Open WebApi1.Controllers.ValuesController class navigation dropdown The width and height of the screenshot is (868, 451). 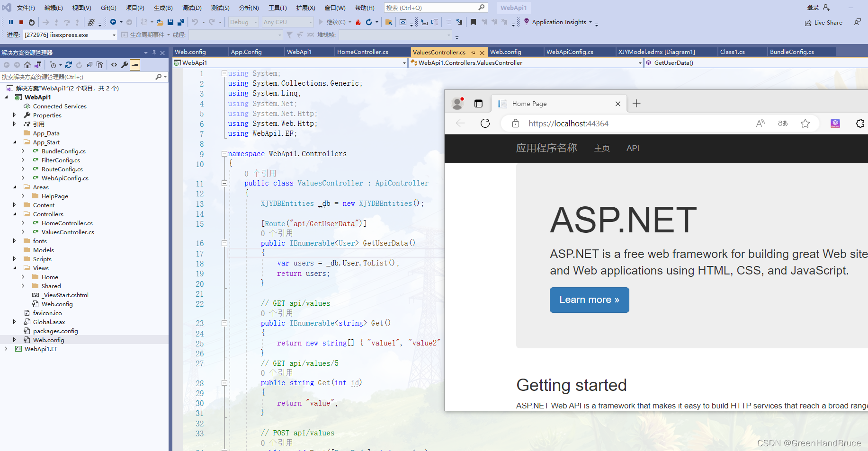[526, 63]
